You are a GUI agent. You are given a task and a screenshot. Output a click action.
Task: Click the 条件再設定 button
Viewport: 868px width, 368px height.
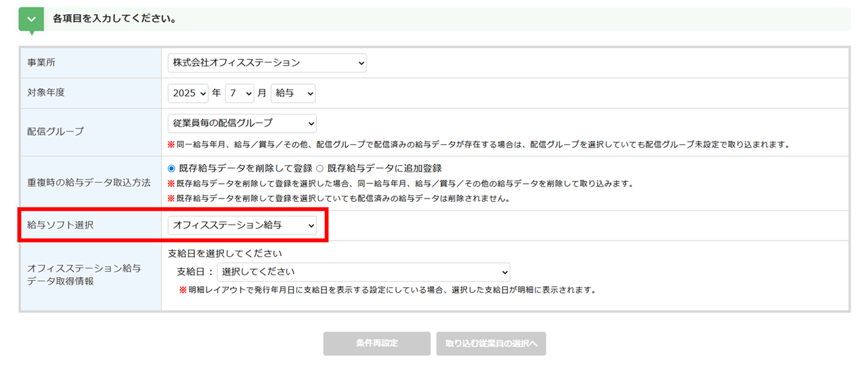377,344
